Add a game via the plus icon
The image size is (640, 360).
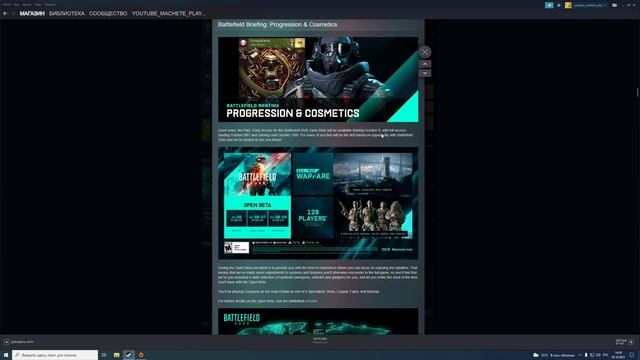7,342
